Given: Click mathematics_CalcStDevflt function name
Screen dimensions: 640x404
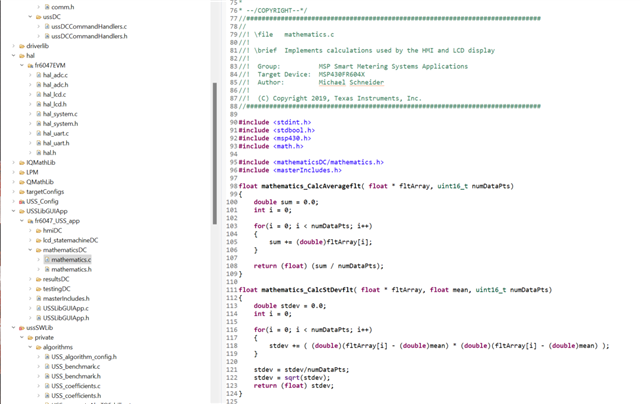Looking at the screenshot, I should tap(308, 290).
